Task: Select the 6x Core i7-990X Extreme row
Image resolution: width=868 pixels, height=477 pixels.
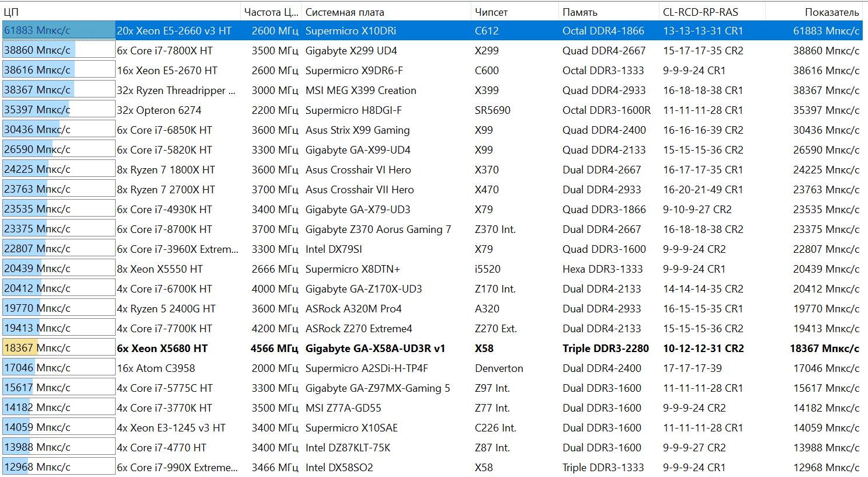Action: [177, 468]
